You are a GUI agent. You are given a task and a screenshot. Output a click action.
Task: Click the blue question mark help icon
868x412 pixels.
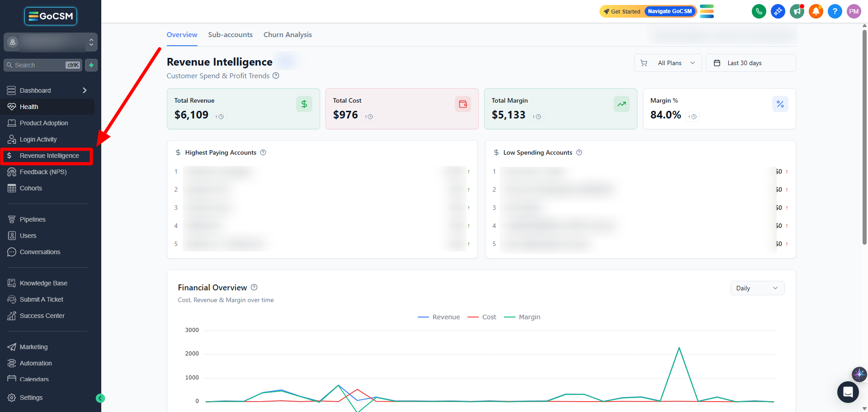835,11
